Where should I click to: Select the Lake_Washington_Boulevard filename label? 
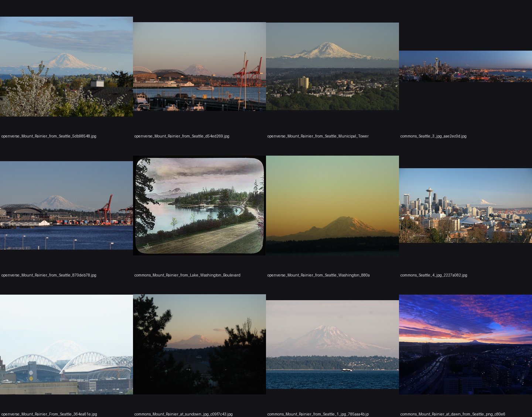[x=187, y=275]
